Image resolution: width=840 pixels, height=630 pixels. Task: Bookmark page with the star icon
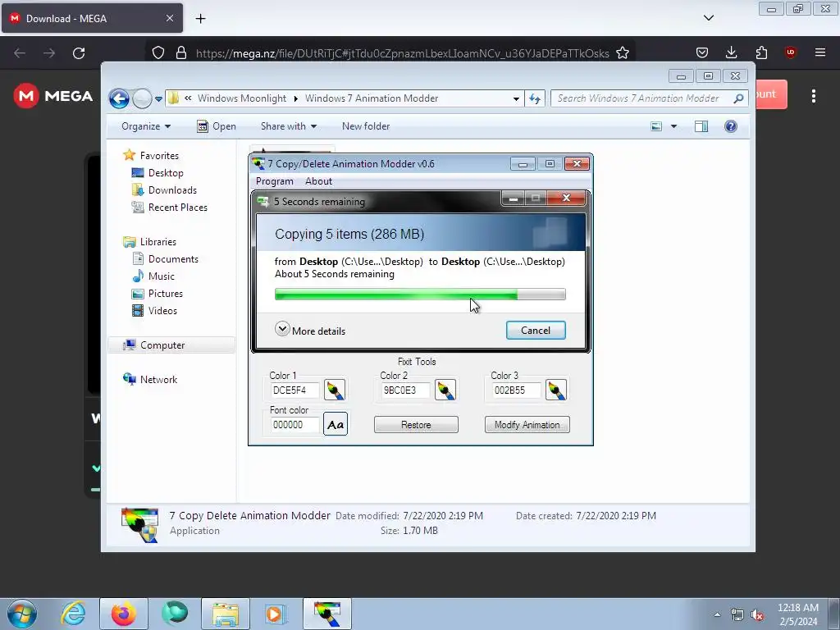pos(623,53)
